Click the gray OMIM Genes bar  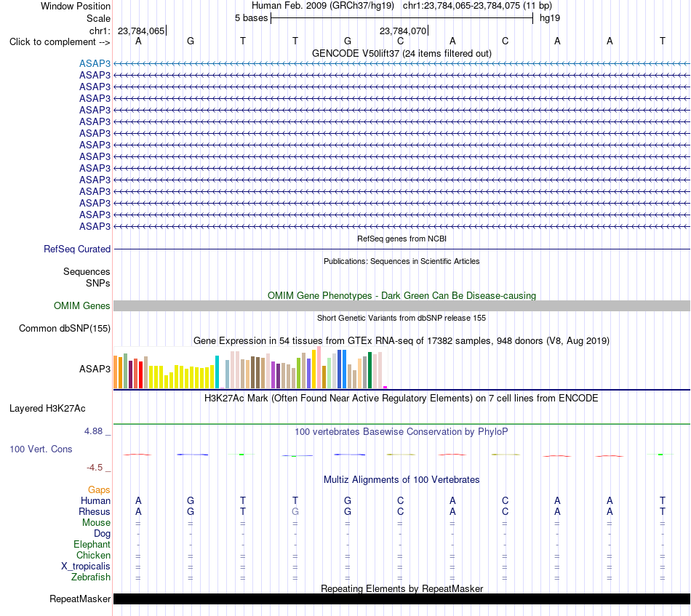(402, 305)
